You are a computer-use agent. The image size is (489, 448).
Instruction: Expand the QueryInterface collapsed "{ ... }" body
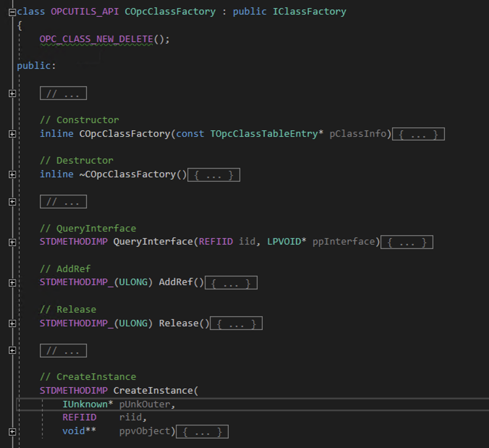(x=407, y=242)
